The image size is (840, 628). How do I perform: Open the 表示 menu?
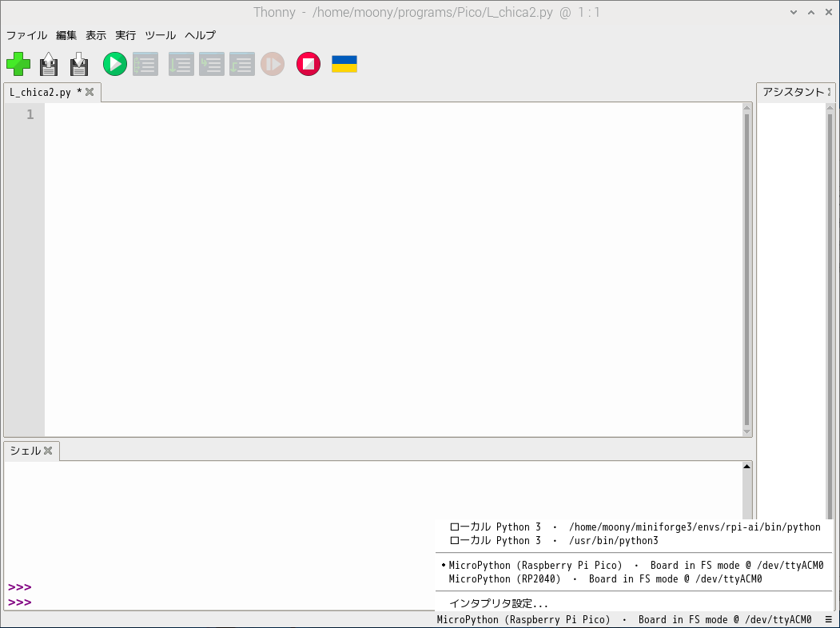pos(96,35)
